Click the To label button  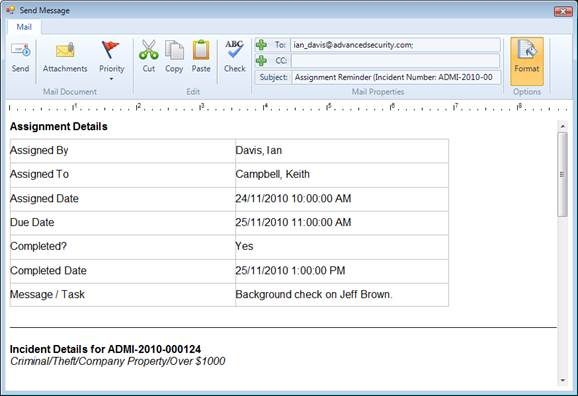(x=280, y=45)
